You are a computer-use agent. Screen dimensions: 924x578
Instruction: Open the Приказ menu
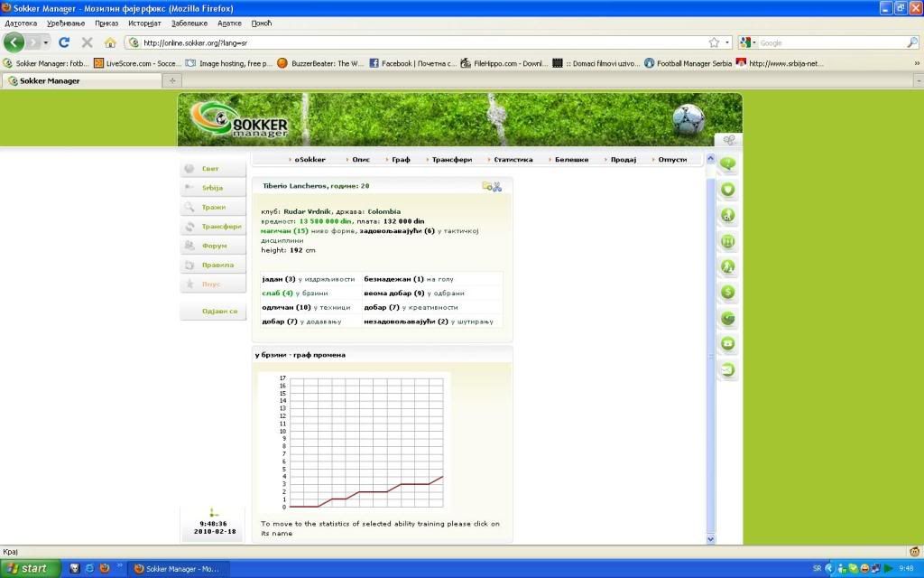[106, 23]
